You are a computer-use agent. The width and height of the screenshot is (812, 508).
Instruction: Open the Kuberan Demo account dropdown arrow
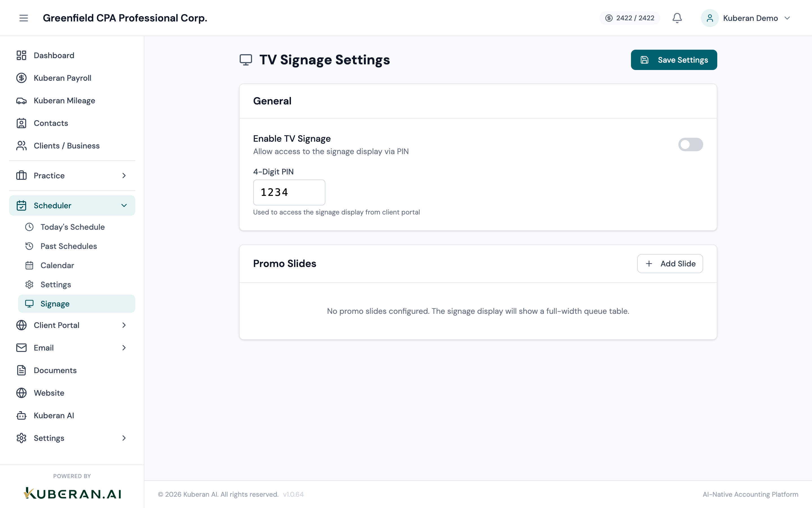pos(787,18)
